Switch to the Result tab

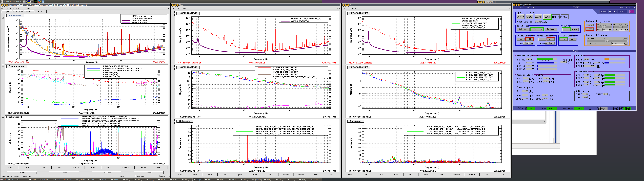pyautogui.click(x=40, y=11)
